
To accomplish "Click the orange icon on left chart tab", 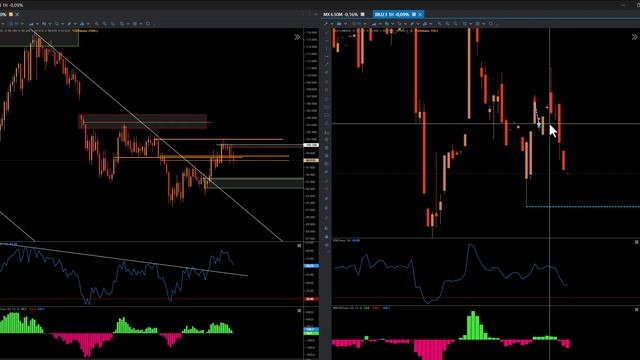I will pyautogui.click(x=11, y=14).
